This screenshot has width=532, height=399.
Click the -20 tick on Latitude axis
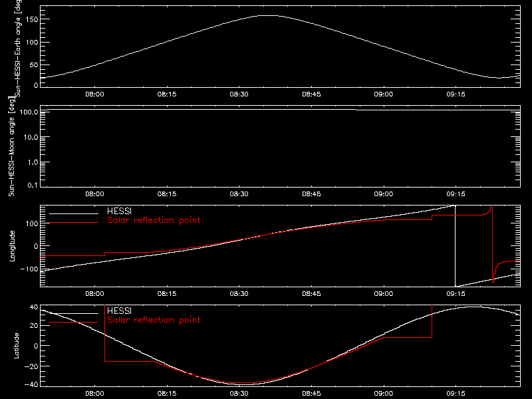click(x=31, y=366)
